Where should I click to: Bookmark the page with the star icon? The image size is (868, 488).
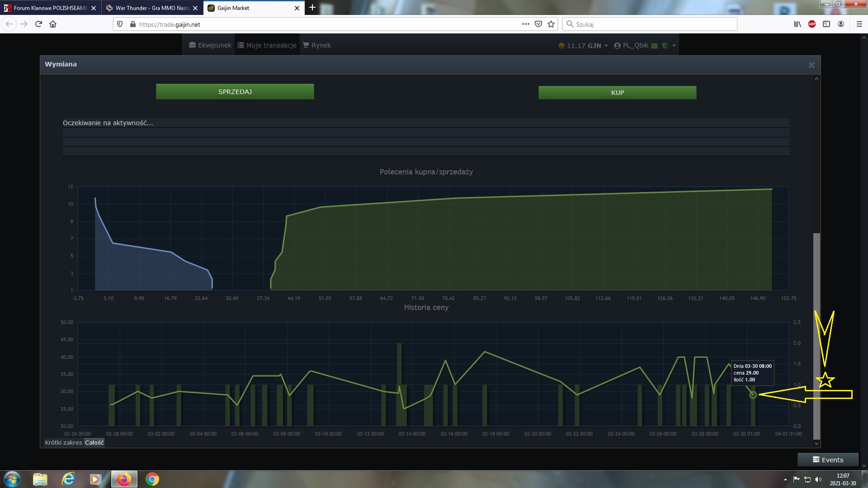[551, 24]
